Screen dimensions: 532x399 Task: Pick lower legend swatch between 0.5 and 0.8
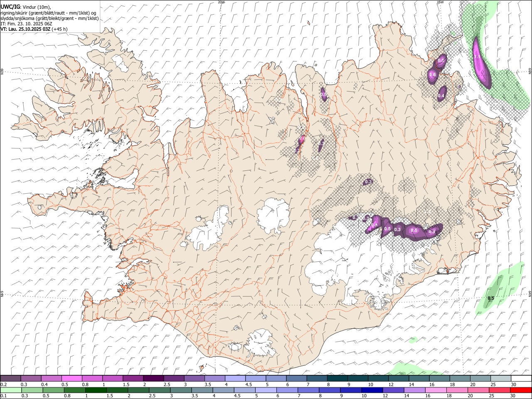(53, 390)
